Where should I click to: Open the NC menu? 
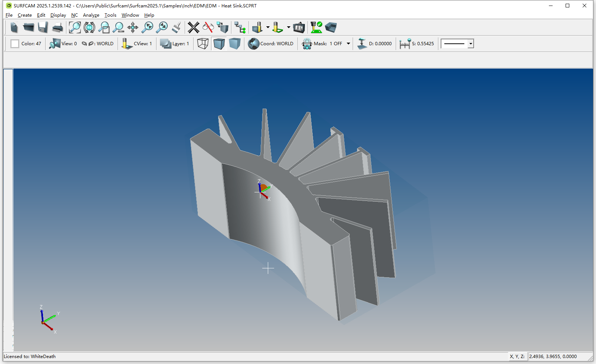point(75,15)
